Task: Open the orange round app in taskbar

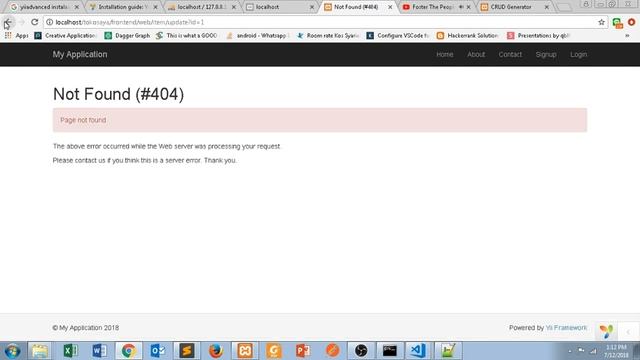Action: point(332,351)
